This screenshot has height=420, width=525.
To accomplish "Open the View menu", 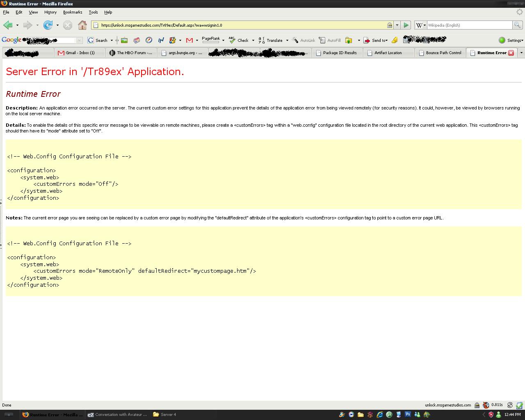I will point(33,12).
